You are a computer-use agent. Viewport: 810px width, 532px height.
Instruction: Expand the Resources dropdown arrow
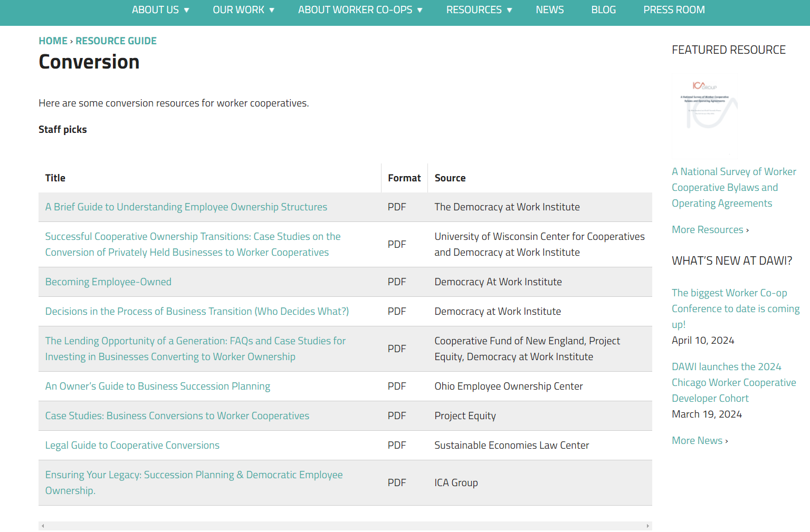[510, 10]
